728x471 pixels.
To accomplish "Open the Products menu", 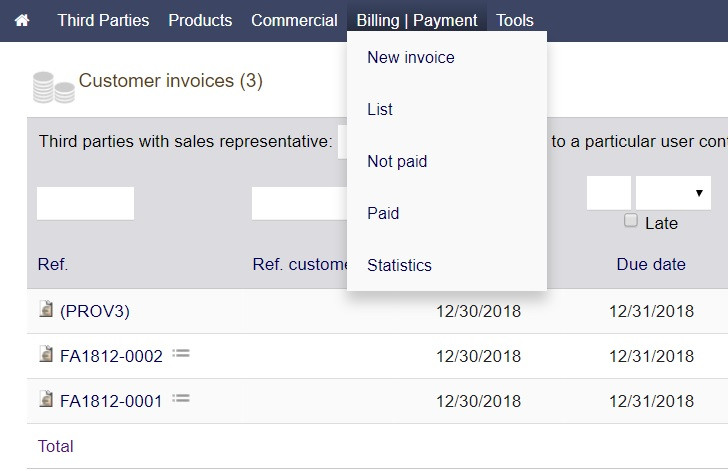I will pos(200,20).
